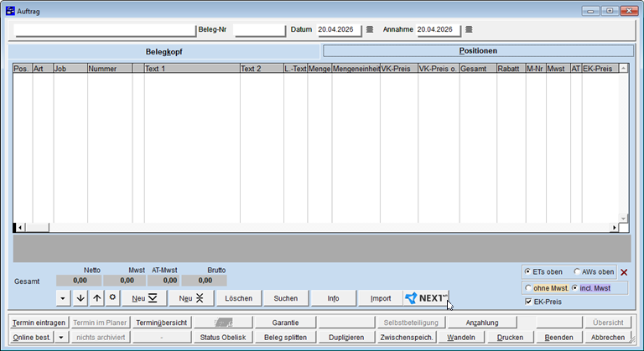Click the Mwst column header

[558, 69]
